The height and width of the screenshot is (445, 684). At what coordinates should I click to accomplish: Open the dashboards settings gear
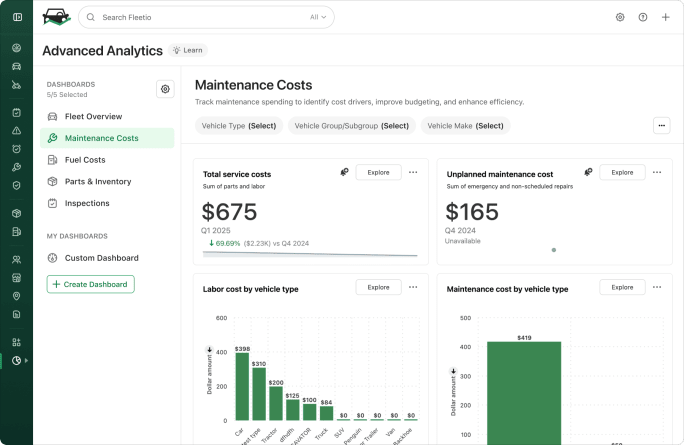coord(165,89)
